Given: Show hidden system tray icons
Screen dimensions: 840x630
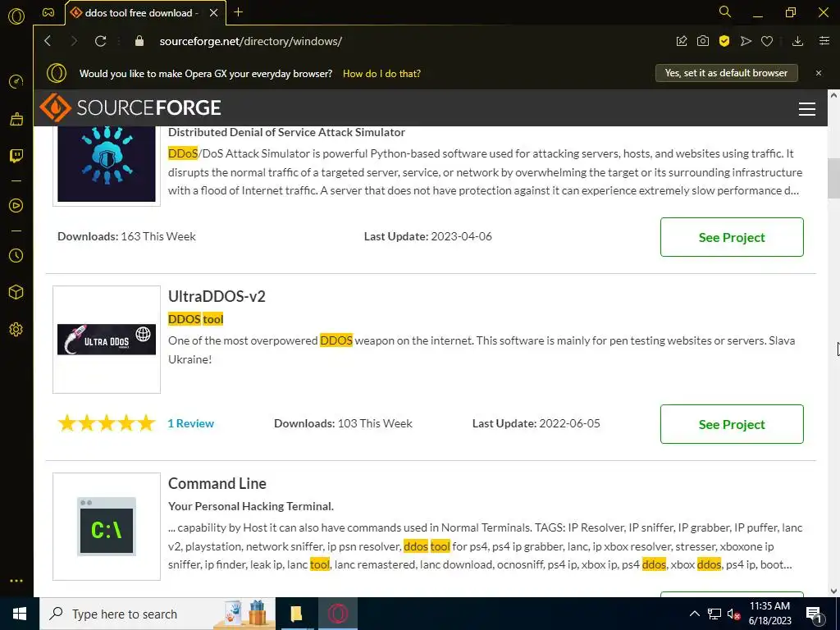Looking at the screenshot, I should (694, 614).
